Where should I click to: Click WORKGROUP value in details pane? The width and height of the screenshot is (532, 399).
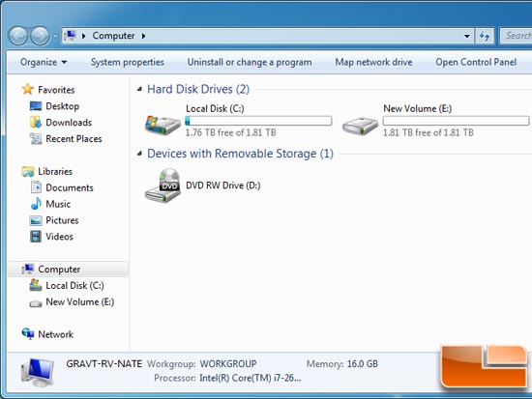228,364
